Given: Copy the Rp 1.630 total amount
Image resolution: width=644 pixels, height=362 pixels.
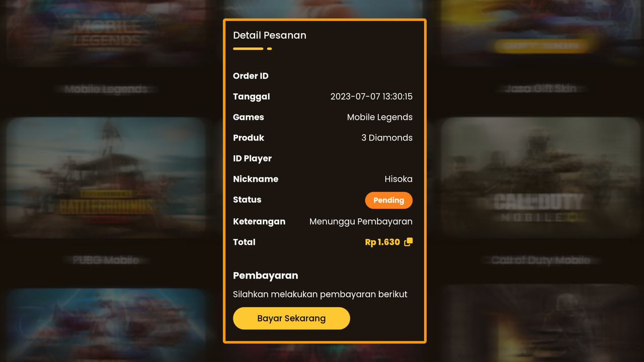Looking at the screenshot, I should tap(408, 242).
